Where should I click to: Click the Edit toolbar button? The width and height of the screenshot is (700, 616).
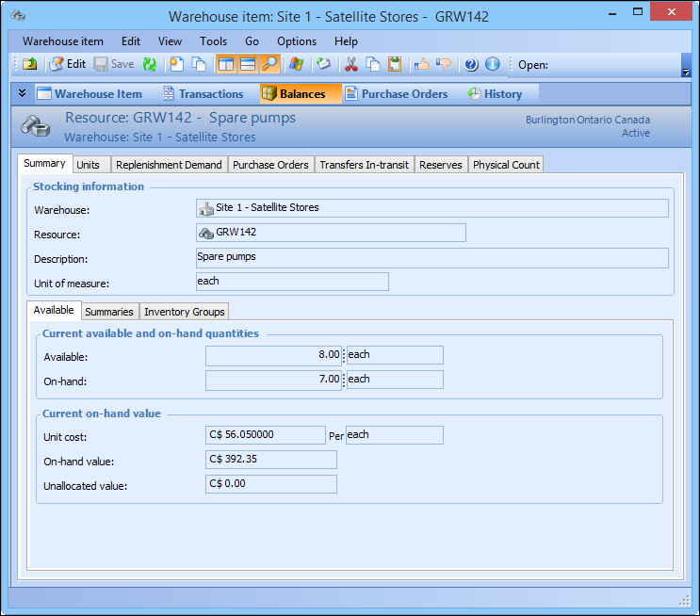point(67,65)
